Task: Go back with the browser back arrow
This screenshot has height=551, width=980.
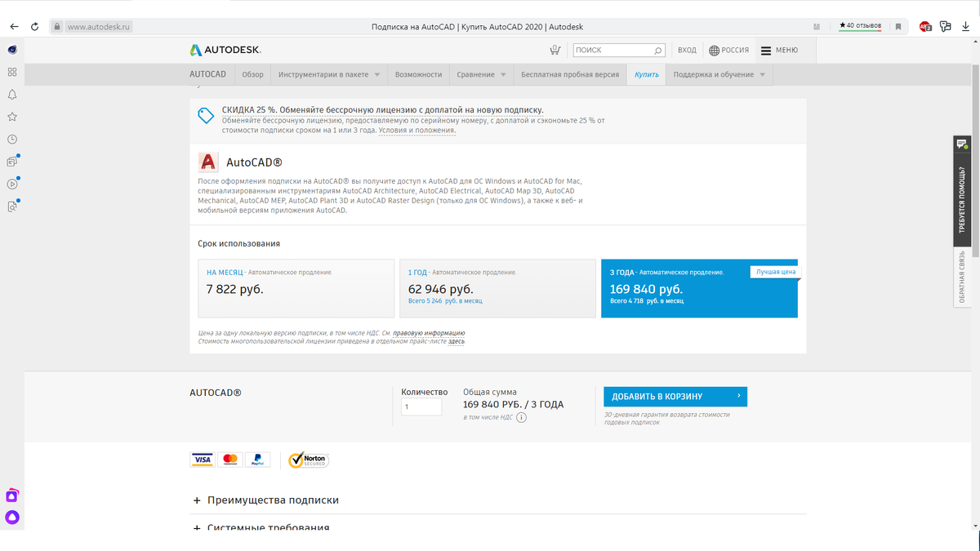Action: (14, 26)
